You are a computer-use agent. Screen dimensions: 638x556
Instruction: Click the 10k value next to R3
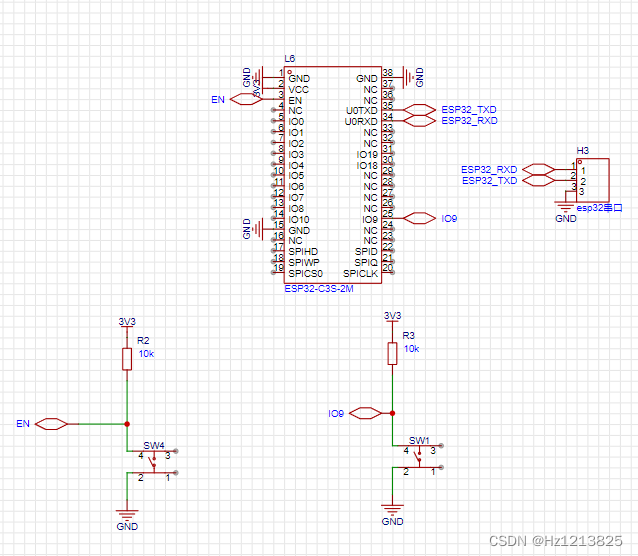pos(411,348)
